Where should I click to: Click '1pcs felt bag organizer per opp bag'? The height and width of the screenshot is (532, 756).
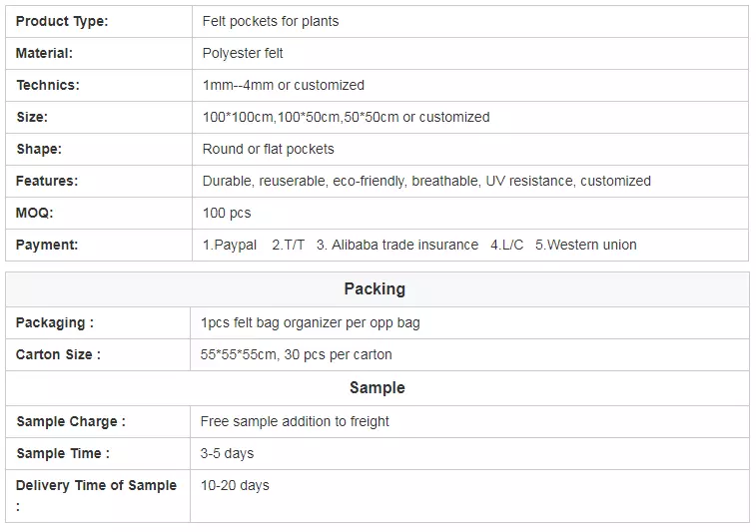point(310,322)
